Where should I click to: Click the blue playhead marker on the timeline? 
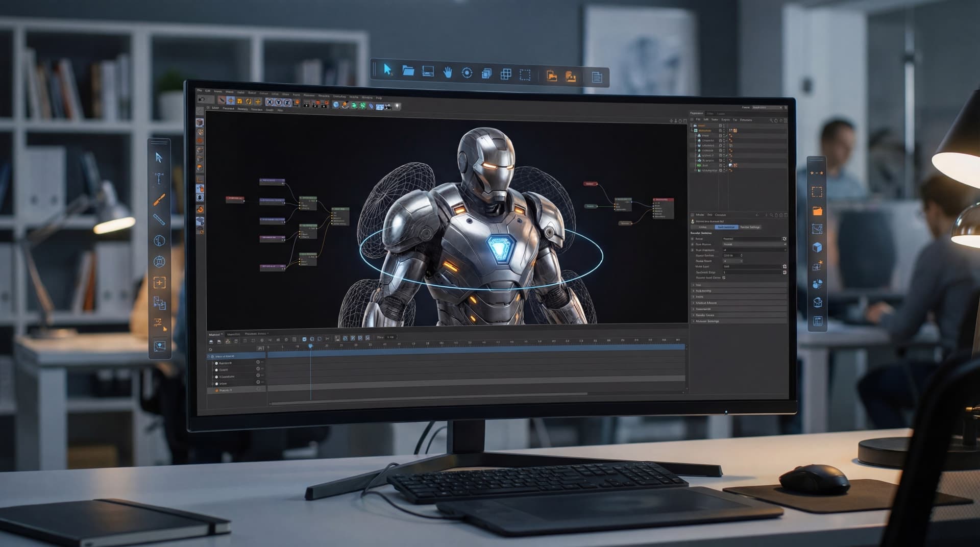(x=310, y=346)
